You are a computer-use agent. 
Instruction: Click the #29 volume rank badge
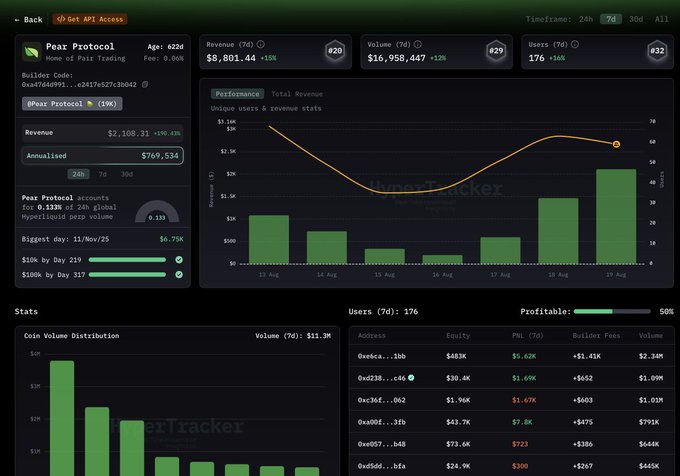(x=496, y=51)
